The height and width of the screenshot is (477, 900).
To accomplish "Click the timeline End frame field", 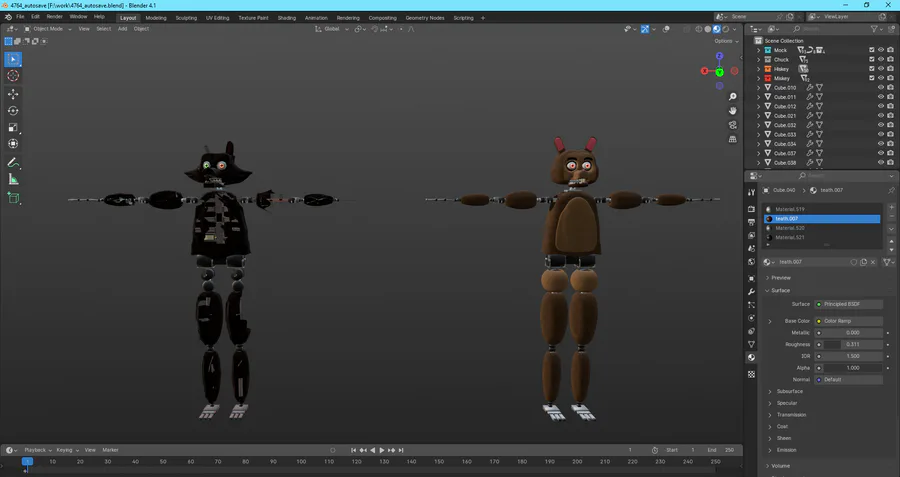I will pyautogui.click(x=722, y=450).
